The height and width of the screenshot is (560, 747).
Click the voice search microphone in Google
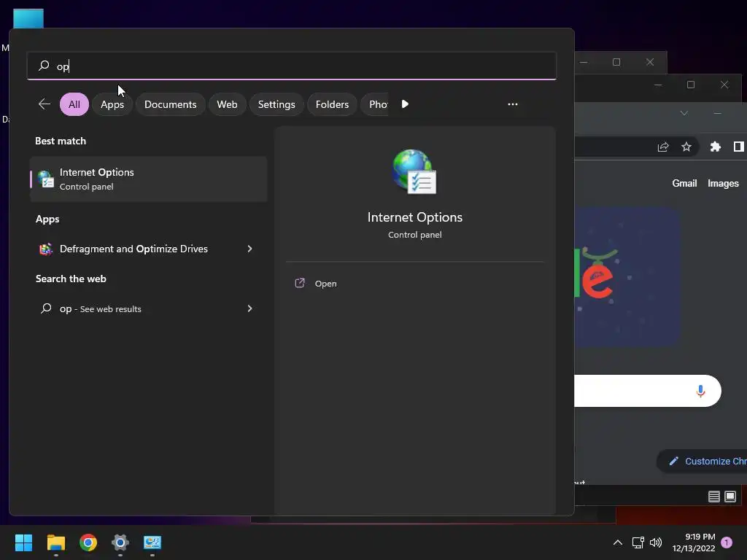(x=700, y=391)
